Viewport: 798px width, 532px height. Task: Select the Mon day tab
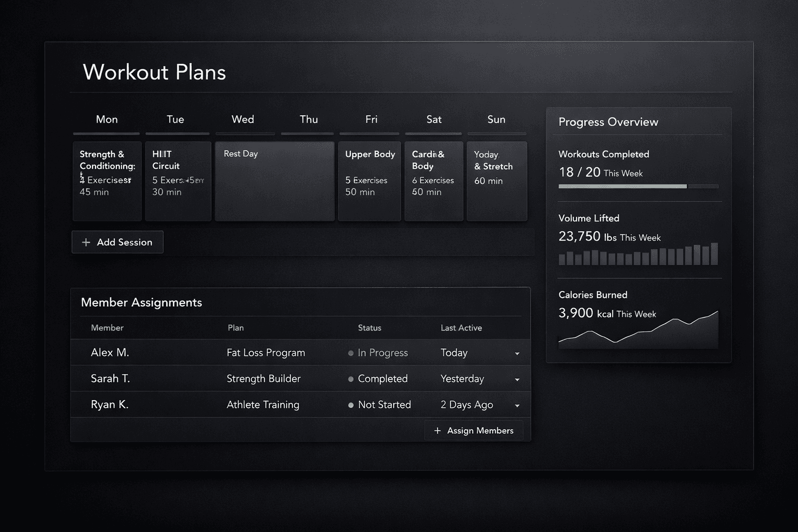pyautogui.click(x=107, y=119)
